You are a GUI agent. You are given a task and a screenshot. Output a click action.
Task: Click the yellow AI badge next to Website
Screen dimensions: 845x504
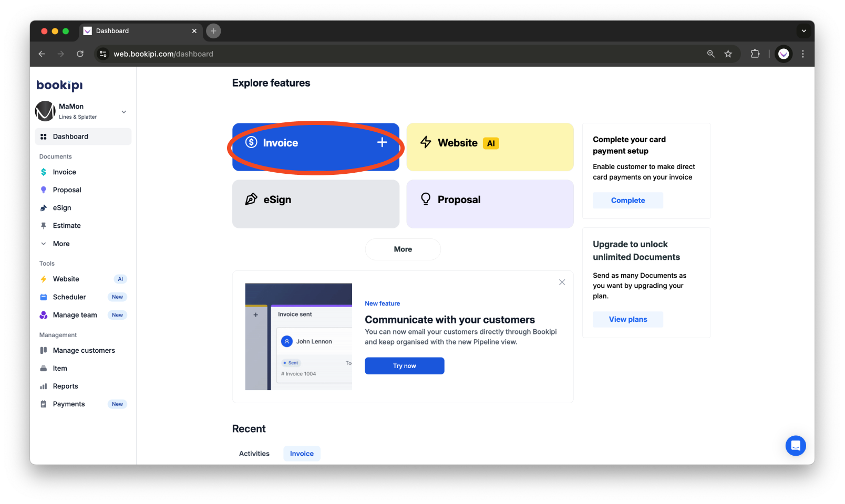[490, 142]
